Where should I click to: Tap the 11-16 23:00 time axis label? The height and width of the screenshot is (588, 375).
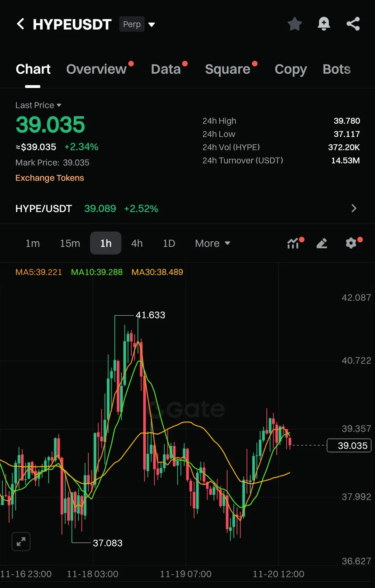[x=26, y=574]
